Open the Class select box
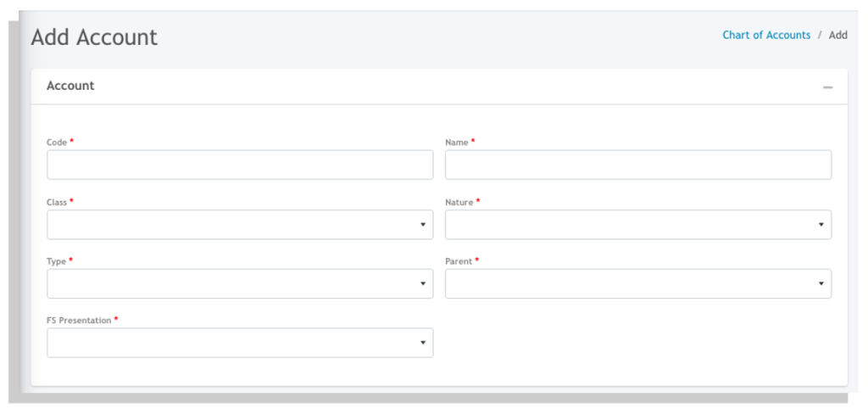This screenshot has width=868, height=414. click(240, 225)
